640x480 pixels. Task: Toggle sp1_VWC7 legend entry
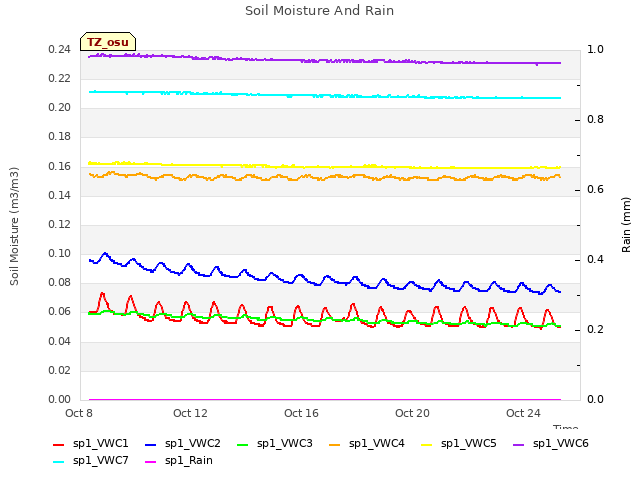[91, 461]
